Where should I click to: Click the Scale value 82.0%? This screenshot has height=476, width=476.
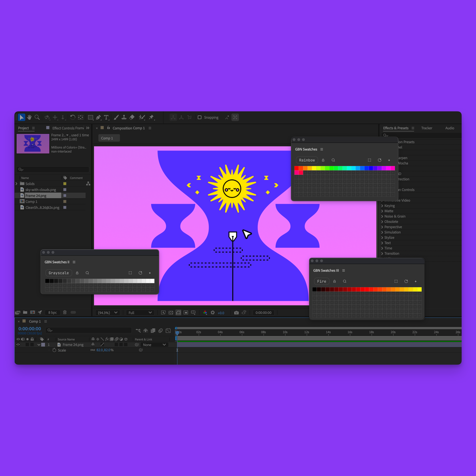[x=104, y=350]
